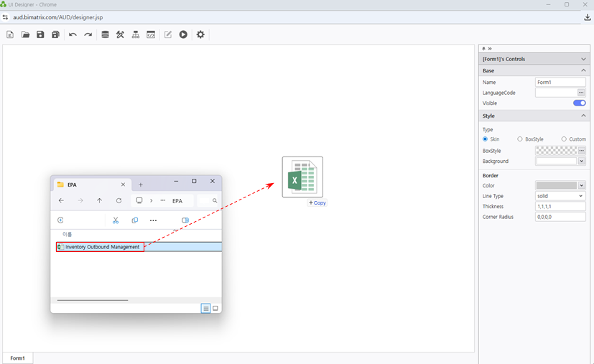
Task: Click the Undo arrow in the toolbar
Action: point(73,34)
